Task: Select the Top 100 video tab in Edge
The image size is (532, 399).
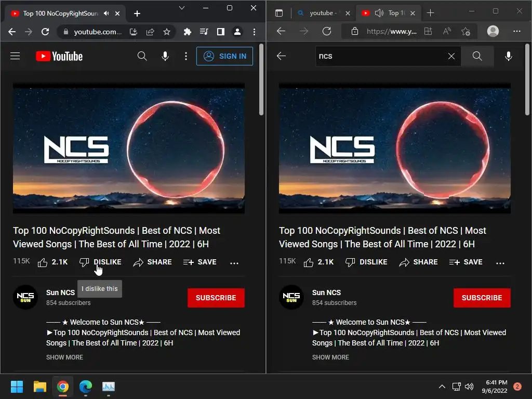Action: [x=397, y=13]
